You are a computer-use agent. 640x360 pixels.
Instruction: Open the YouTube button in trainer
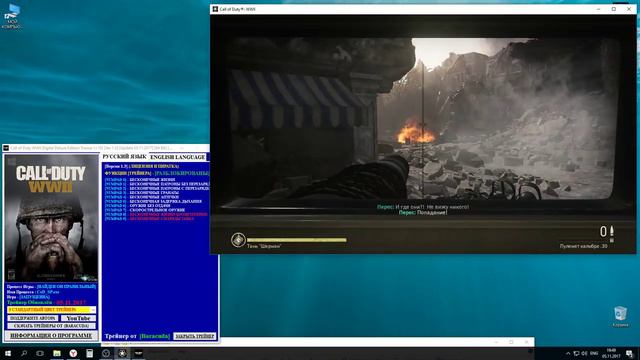pyautogui.click(x=78, y=318)
